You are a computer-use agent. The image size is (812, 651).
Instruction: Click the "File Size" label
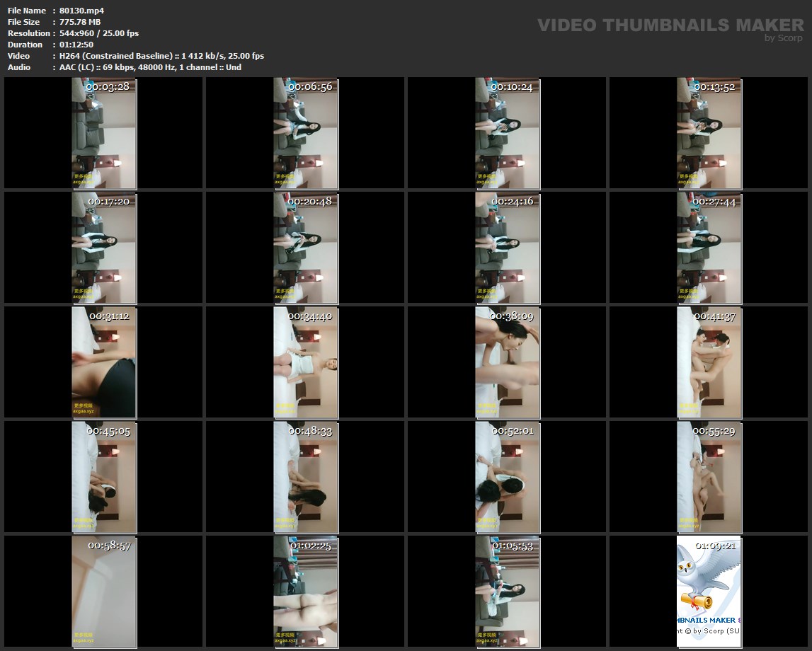[x=24, y=22]
